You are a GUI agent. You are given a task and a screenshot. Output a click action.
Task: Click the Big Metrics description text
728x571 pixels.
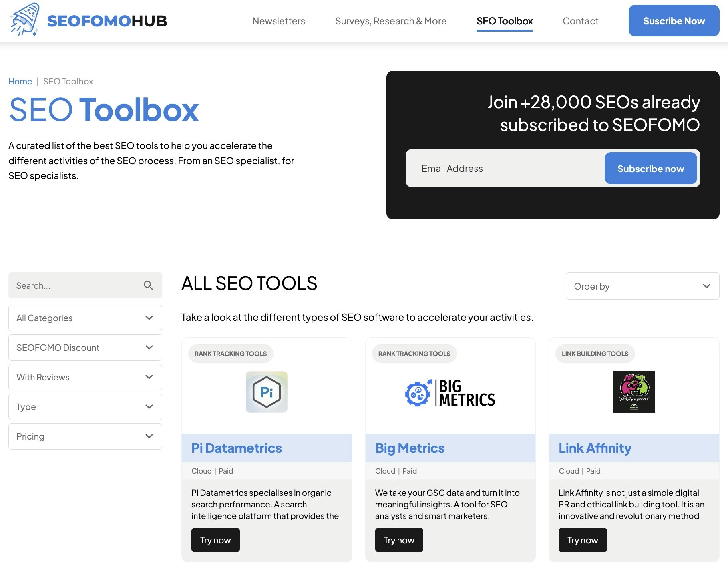pyautogui.click(x=447, y=504)
